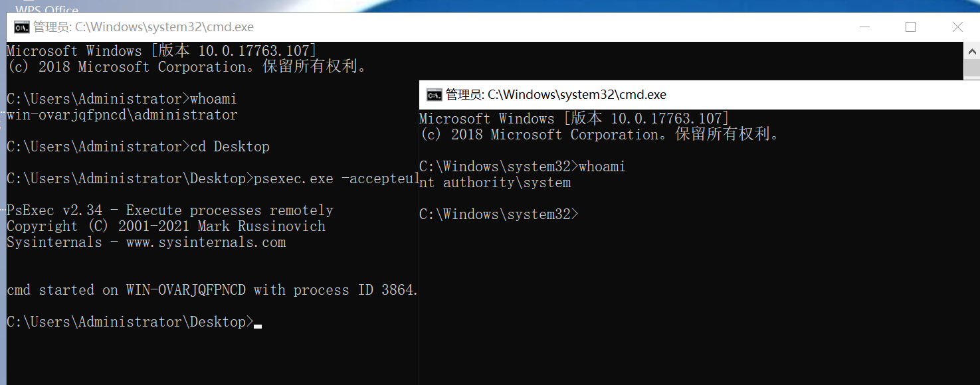Click the "nt authority\system" output text

coord(495,183)
